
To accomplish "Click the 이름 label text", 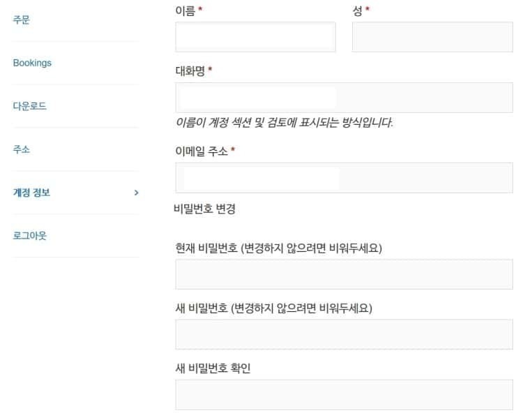I will pyautogui.click(x=185, y=10).
